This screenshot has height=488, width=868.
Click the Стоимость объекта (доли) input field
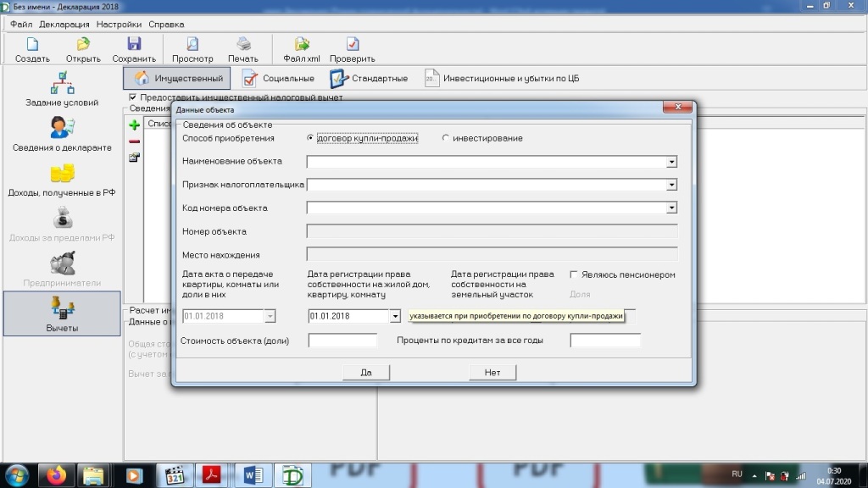click(342, 341)
